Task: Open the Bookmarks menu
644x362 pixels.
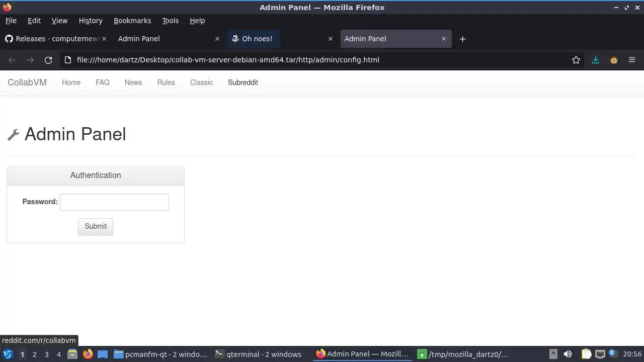Action: tap(132, 21)
